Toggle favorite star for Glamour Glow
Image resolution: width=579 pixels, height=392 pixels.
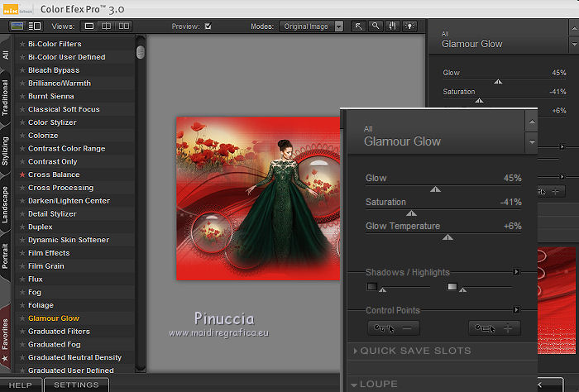[x=22, y=318]
